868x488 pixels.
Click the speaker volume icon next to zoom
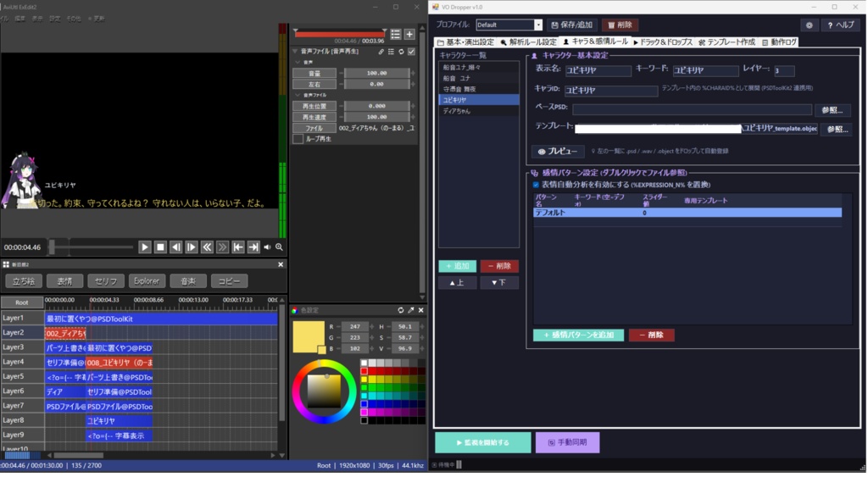(x=267, y=247)
